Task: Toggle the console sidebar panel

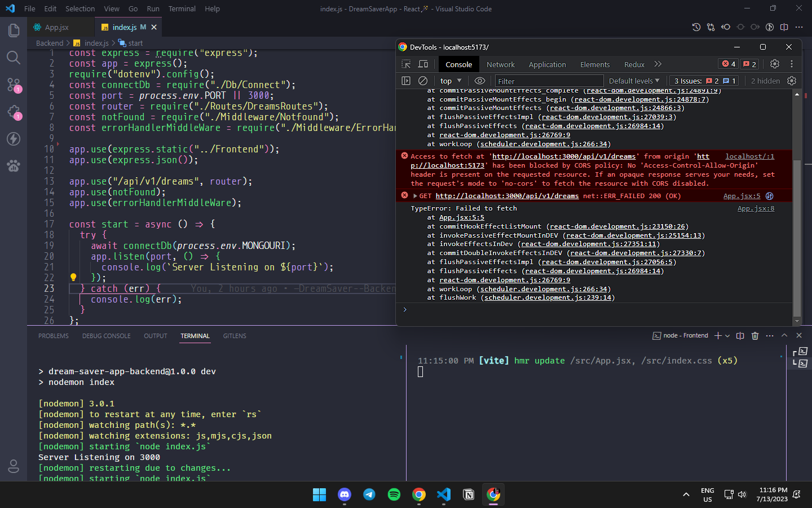Action: [x=406, y=80]
